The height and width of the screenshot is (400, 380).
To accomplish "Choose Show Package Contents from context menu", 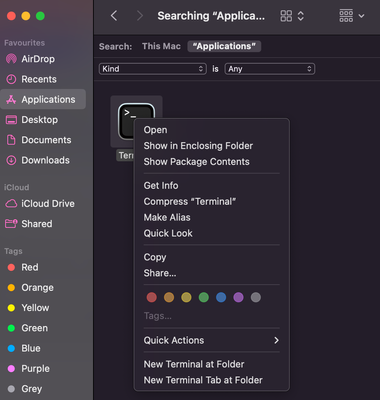I will [x=196, y=162].
